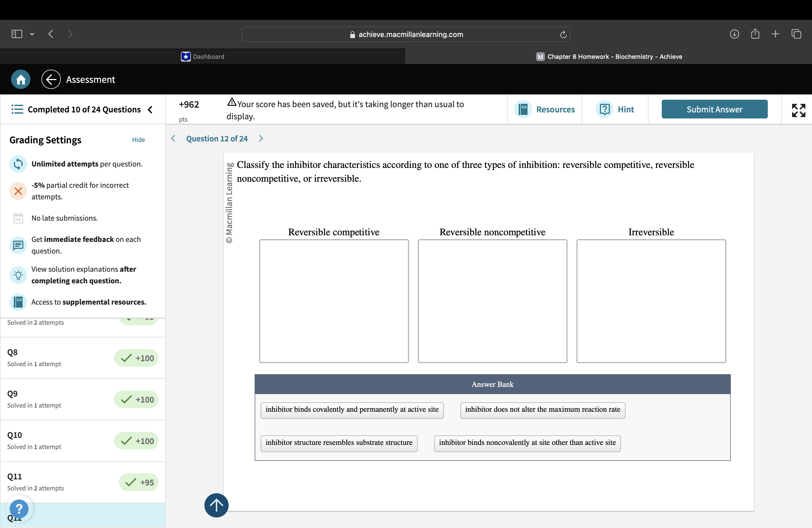Screen dimensions: 812x528
Task: Collapse the question list panel chevron
Action: (x=150, y=110)
